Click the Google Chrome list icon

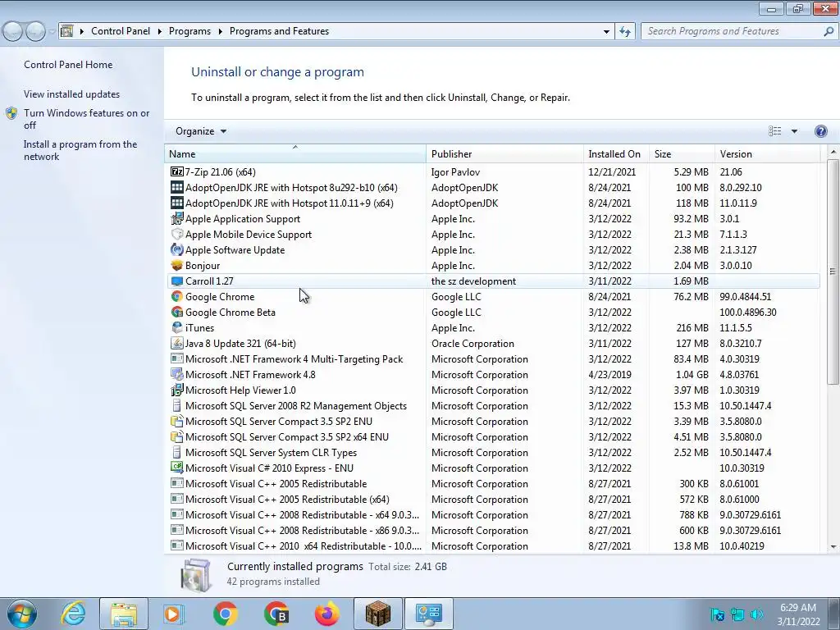pyautogui.click(x=177, y=297)
